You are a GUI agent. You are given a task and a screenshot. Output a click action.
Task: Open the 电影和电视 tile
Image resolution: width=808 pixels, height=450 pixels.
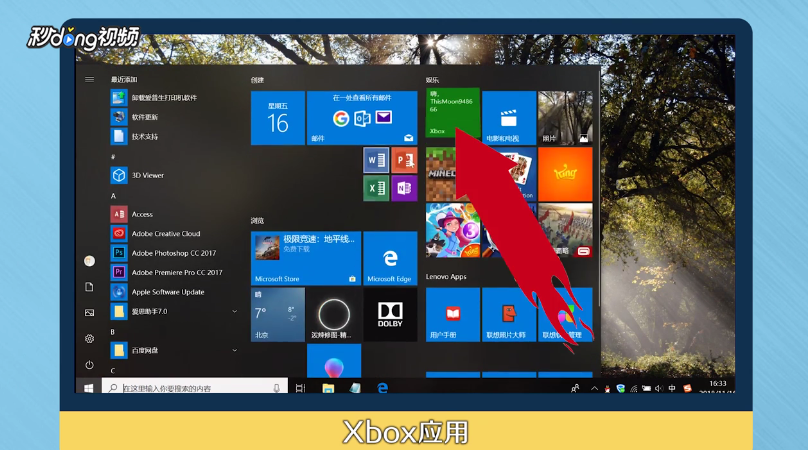(509, 118)
